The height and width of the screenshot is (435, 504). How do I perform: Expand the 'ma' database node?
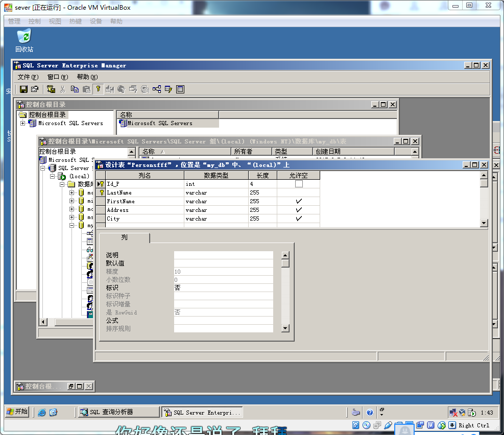pos(71,193)
